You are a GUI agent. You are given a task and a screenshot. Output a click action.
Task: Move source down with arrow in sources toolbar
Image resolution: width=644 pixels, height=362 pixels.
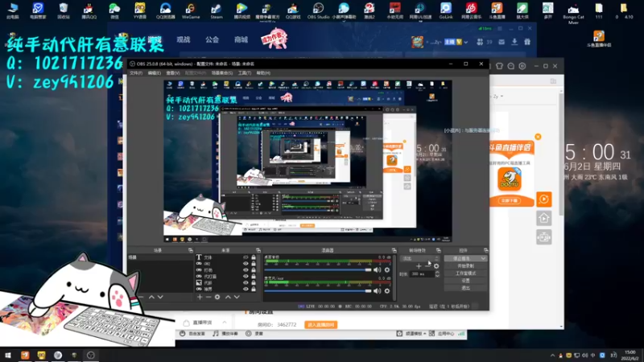[x=237, y=297]
